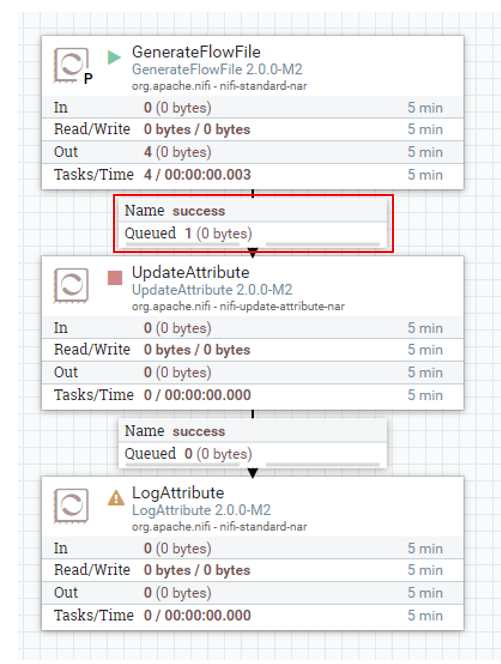The image size is (501, 664).
Task: Click UpdateAttribute Out row 0 (0 bytes)
Action: [x=253, y=372]
